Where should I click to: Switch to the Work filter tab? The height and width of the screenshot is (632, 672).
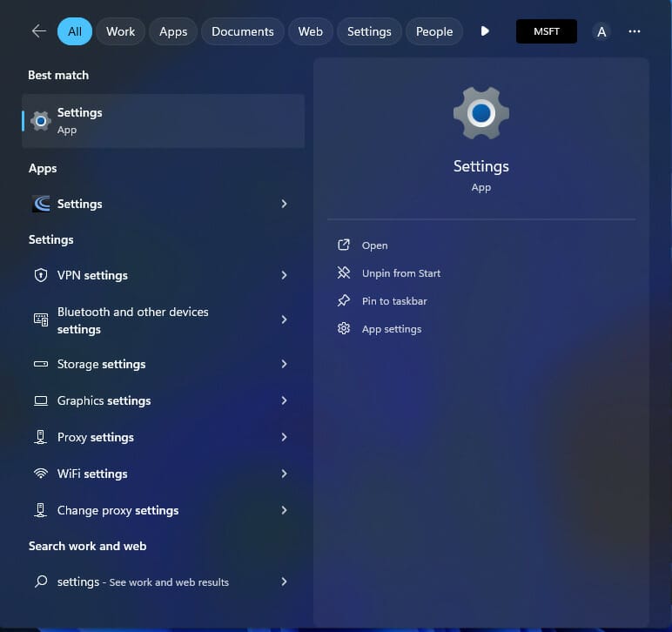click(120, 31)
